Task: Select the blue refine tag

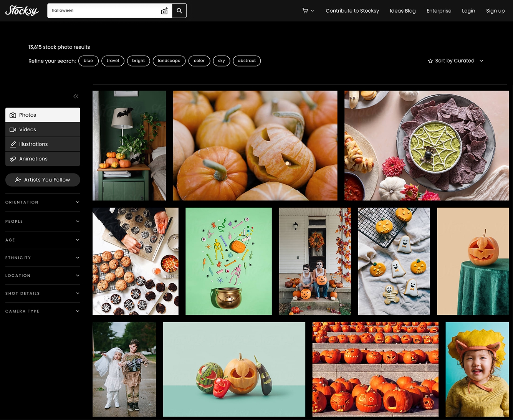Action: [88, 61]
